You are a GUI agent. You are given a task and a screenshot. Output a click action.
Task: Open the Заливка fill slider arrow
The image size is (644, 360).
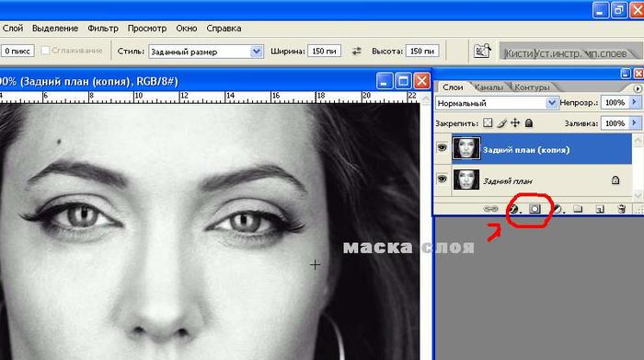pos(635,122)
